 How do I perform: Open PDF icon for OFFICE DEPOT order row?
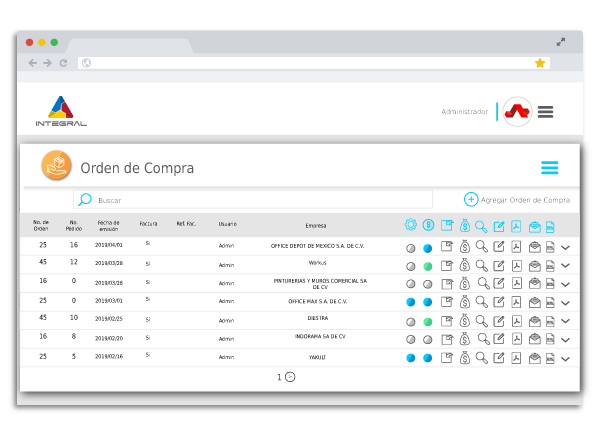516,246
